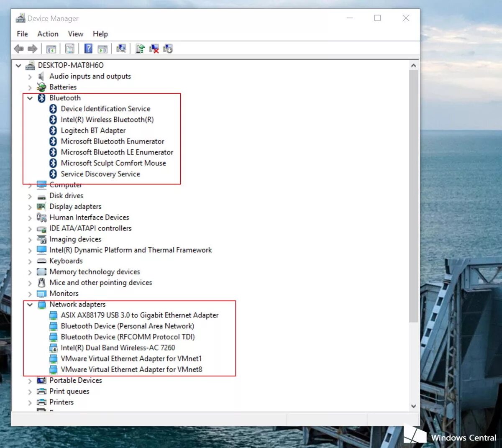Click the Disk drives icon
502x448 pixels.
(41, 196)
